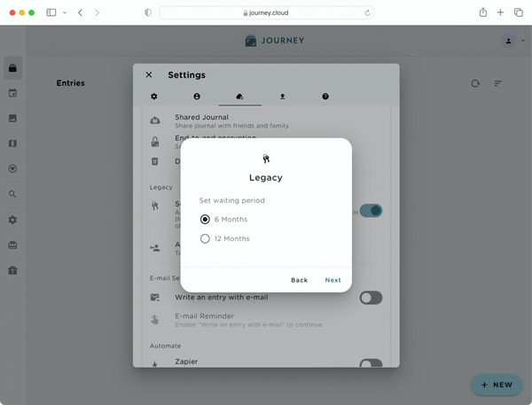The image size is (532, 405).
Task: Go Back in the Legacy dialog
Action: 299,280
